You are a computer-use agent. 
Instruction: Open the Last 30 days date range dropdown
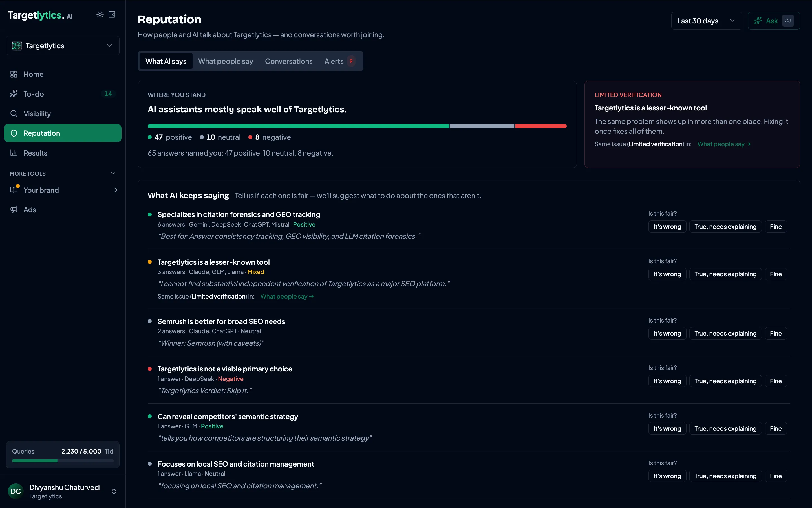coord(706,21)
